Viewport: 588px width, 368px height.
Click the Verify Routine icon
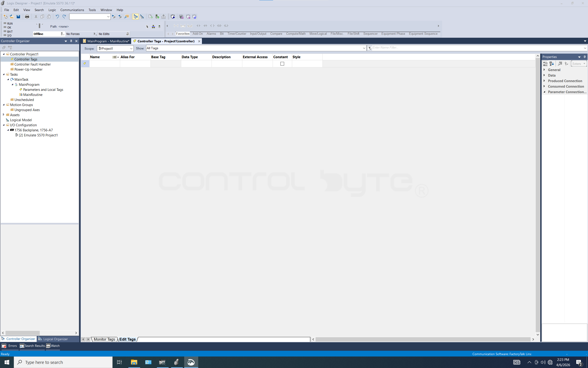[x=150, y=17]
